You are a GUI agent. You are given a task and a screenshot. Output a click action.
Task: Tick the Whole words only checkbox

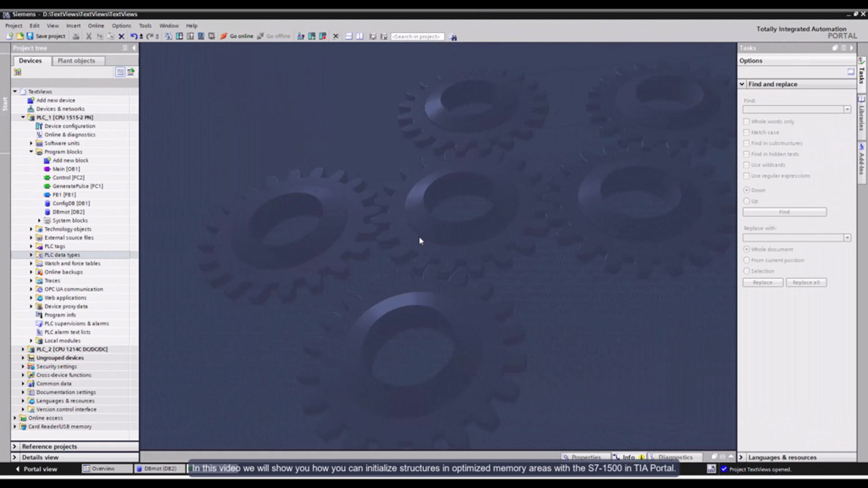747,121
